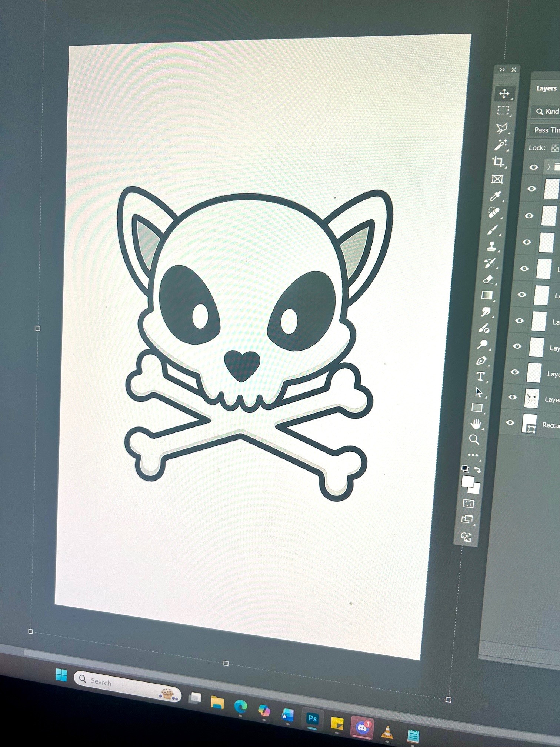Screen dimensions: 560x747
Task: Select the Move tool
Action: click(x=504, y=93)
